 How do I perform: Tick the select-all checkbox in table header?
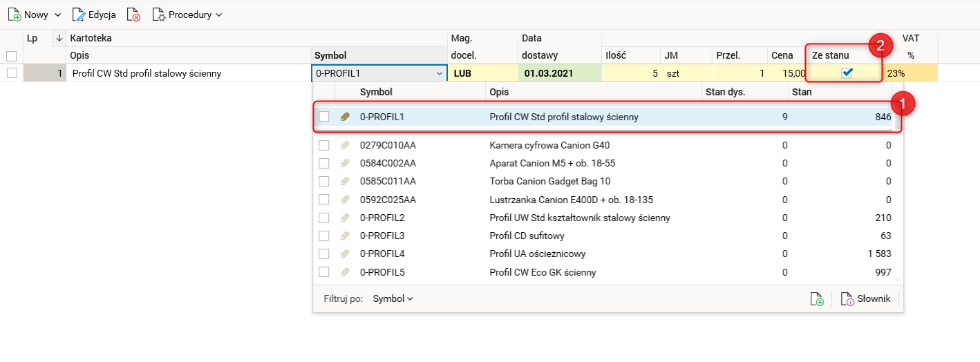[11, 56]
